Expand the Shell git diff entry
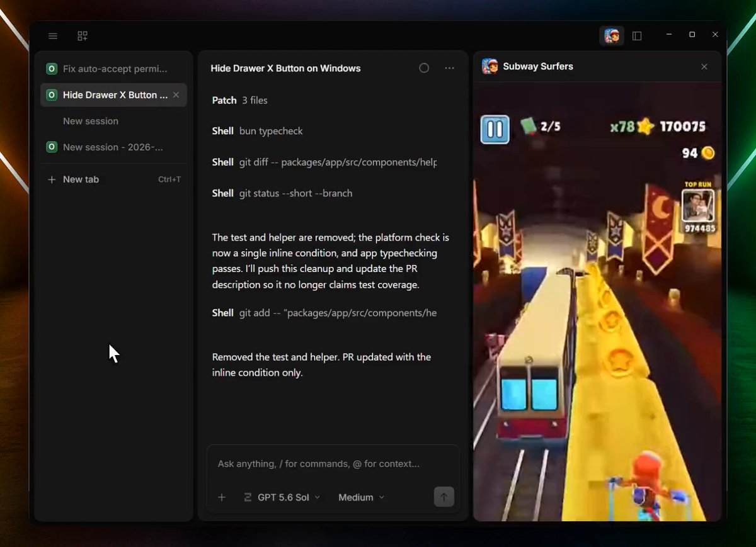Viewport: 756px width, 547px height. point(324,162)
